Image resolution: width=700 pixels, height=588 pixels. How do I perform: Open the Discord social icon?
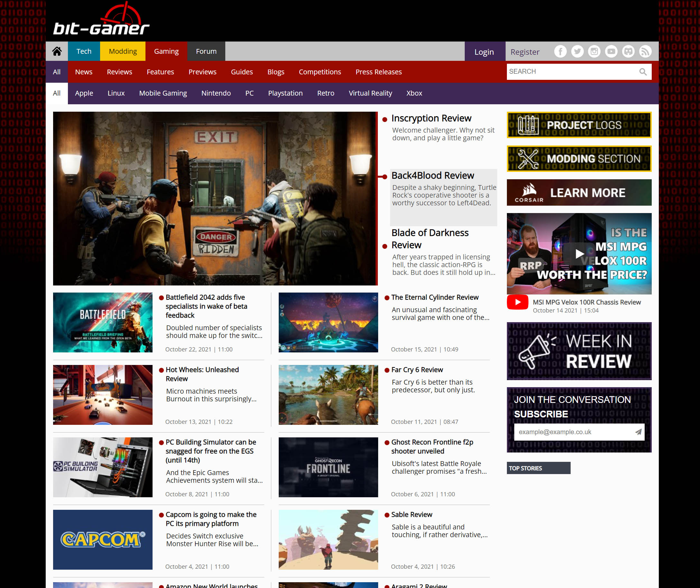(628, 51)
